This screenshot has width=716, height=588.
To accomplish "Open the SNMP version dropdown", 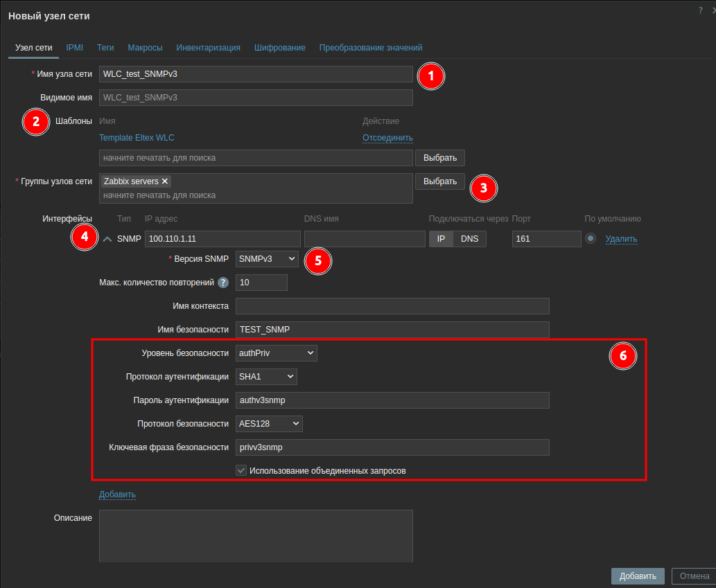I will tap(268, 259).
